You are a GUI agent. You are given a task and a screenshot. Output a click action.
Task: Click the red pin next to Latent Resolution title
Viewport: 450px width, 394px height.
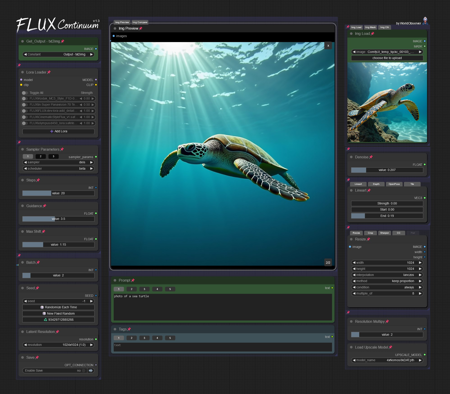click(57, 332)
